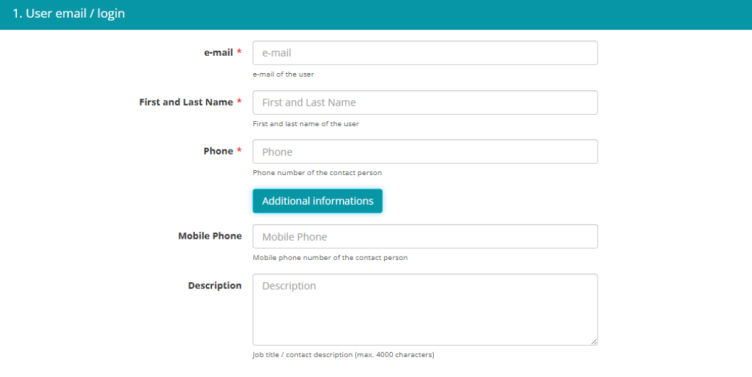Screen dimensions: 752x377
Task: Click the red asterisk beside Phone label
Action: tap(239, 150)
